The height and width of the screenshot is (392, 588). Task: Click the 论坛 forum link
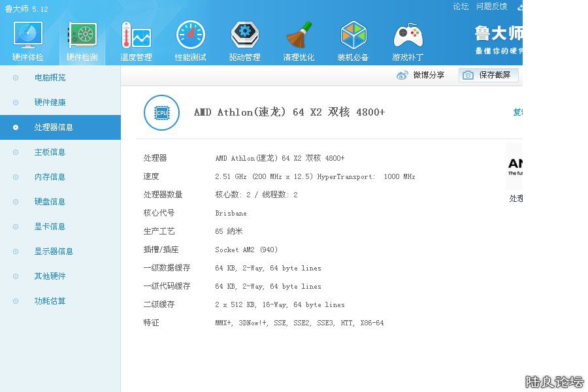461,7
